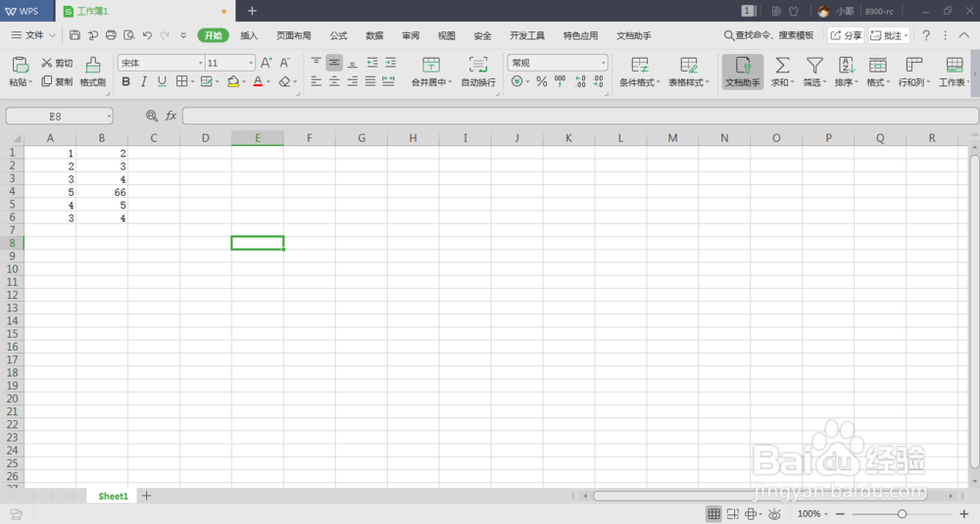Toggle Wrap Text 自动换行
980x524 pixels.
pyautogui.click(x=478, y=71)
